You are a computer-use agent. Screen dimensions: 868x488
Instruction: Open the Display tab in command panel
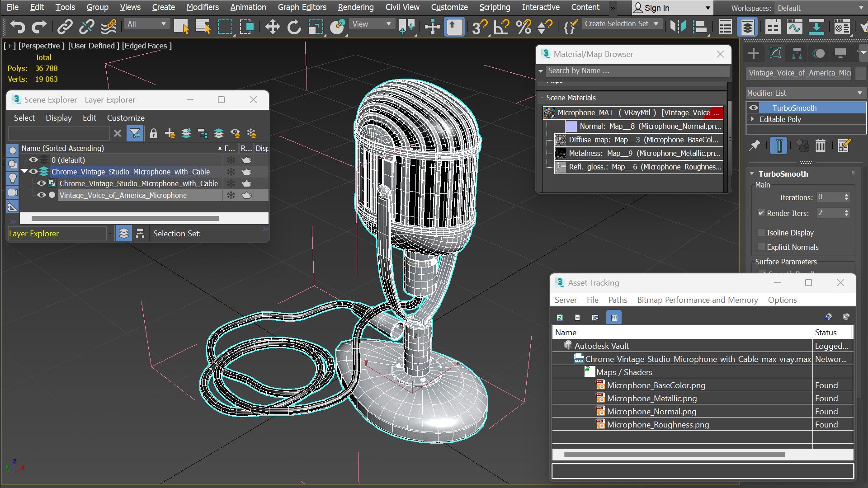point(840,53)
